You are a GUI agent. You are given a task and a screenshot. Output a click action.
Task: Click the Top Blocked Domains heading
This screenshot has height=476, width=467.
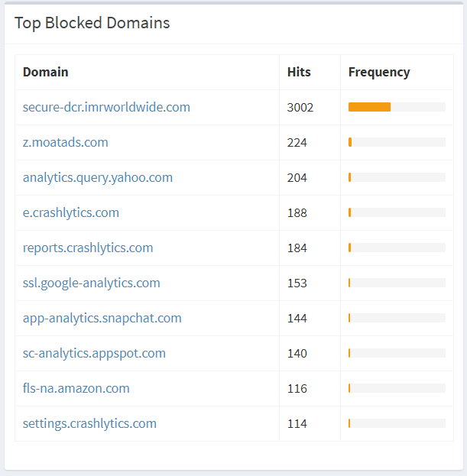tap(92, 23)
